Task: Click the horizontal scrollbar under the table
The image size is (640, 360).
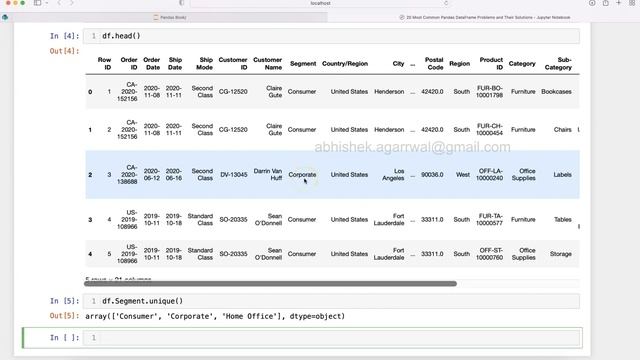Action: click(270, 284)
